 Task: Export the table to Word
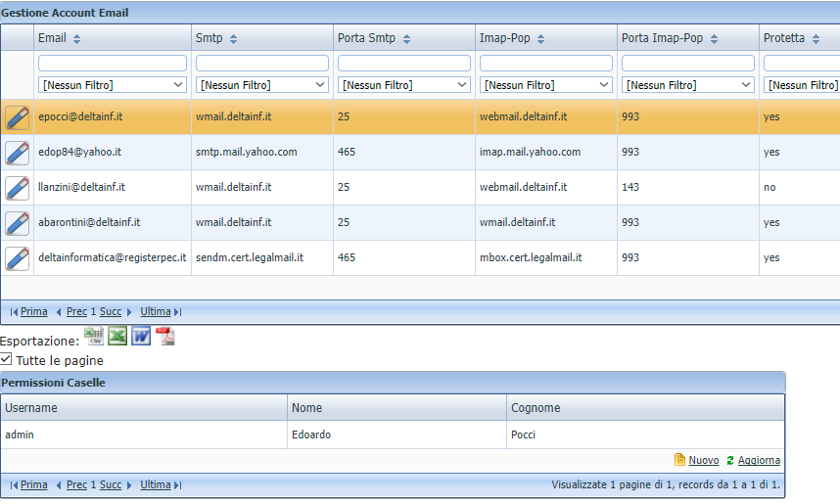[x=141, y=337]
